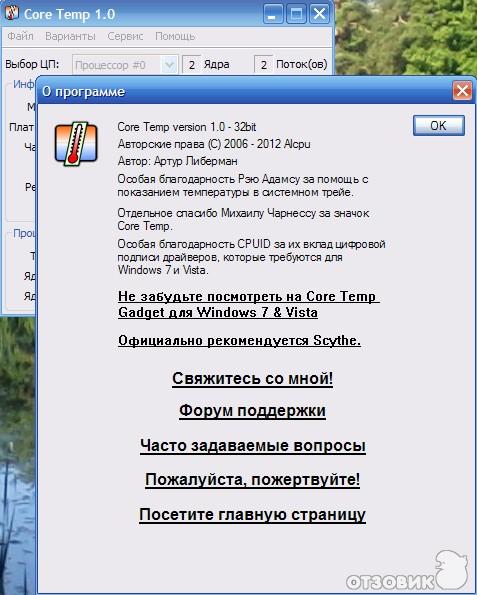Click OK in the About dialog
Viewport: 477px width, 595px height.
[439, 125]
